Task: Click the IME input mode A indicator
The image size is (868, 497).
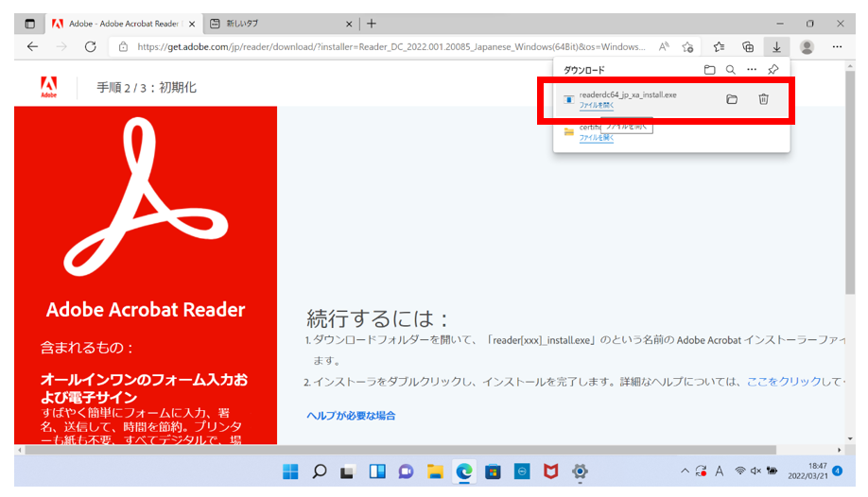Action: pos(720,471)
